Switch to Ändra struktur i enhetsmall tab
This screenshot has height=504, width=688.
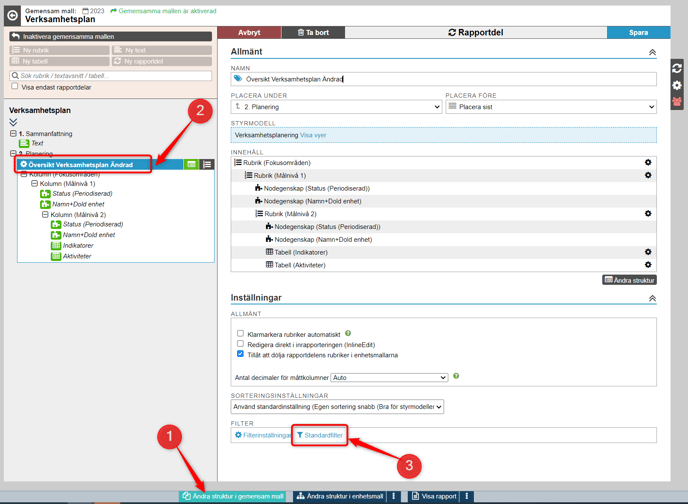[x=340, y=496]
